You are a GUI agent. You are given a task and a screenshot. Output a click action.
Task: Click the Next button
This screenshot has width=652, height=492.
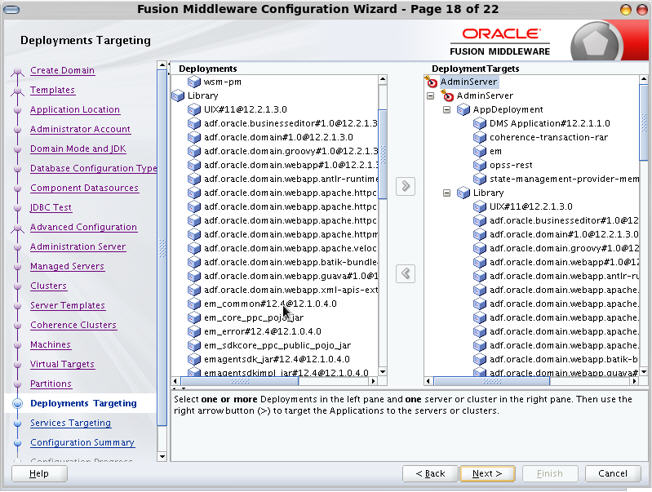487,474
